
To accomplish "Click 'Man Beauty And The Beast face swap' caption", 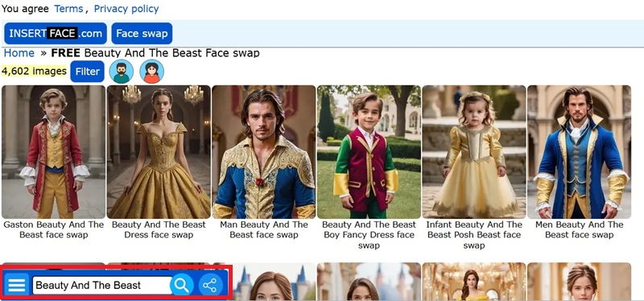I will (264, 230).
